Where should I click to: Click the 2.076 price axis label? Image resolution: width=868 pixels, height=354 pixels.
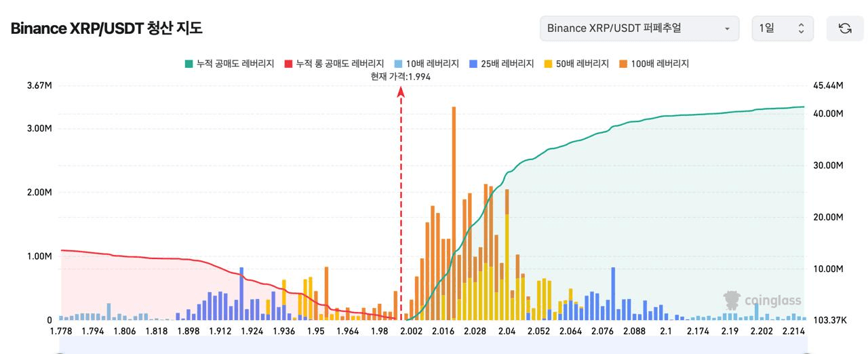[602, 331]
